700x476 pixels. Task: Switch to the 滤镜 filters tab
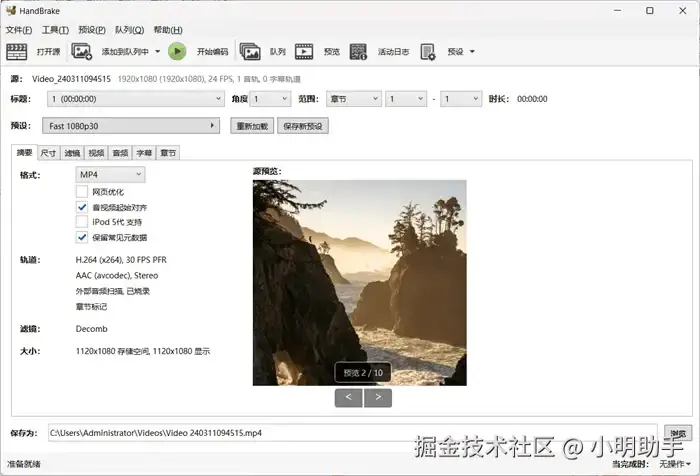coord(72,153)
